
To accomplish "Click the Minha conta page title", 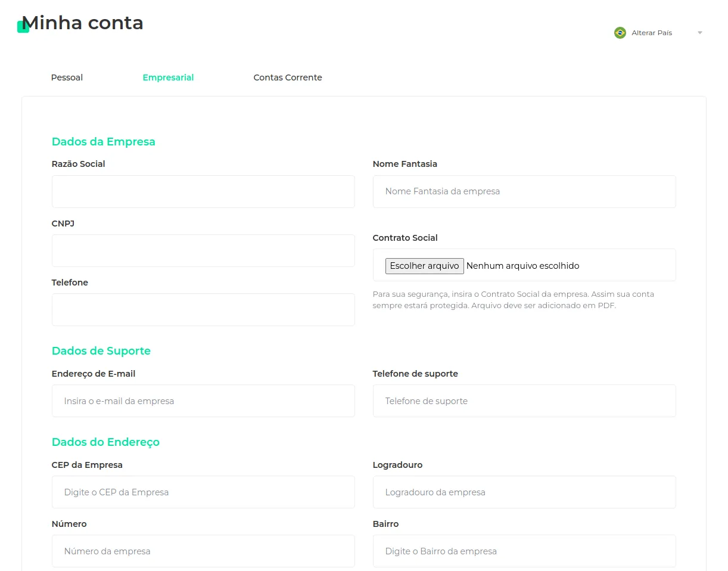I will (83, 23).
